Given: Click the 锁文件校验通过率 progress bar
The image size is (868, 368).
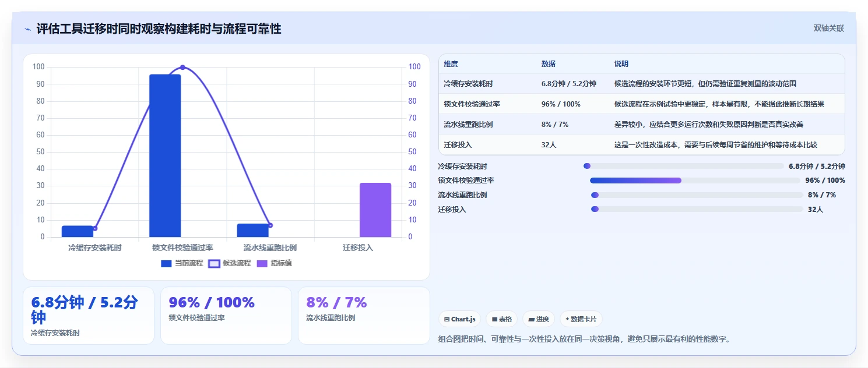Looking at the screenshot, I should tap(695, 181).
